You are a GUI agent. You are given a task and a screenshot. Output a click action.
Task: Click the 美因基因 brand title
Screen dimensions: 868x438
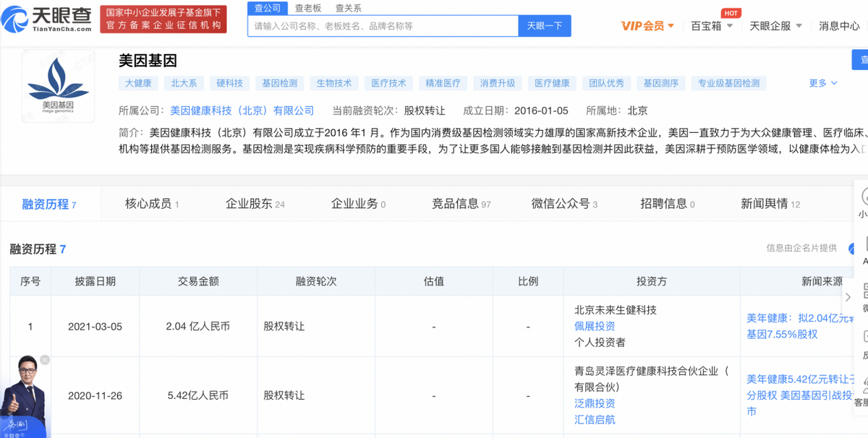pos(148,61)
